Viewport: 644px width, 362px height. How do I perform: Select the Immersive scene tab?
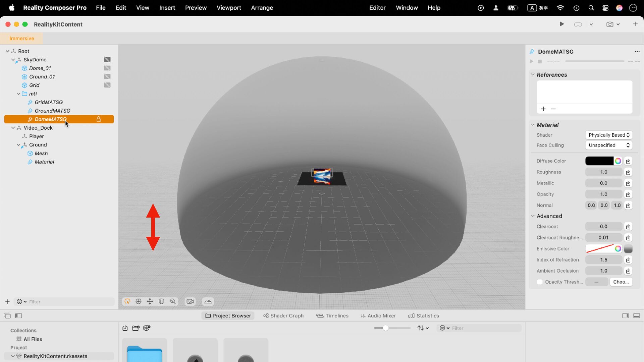22,39
